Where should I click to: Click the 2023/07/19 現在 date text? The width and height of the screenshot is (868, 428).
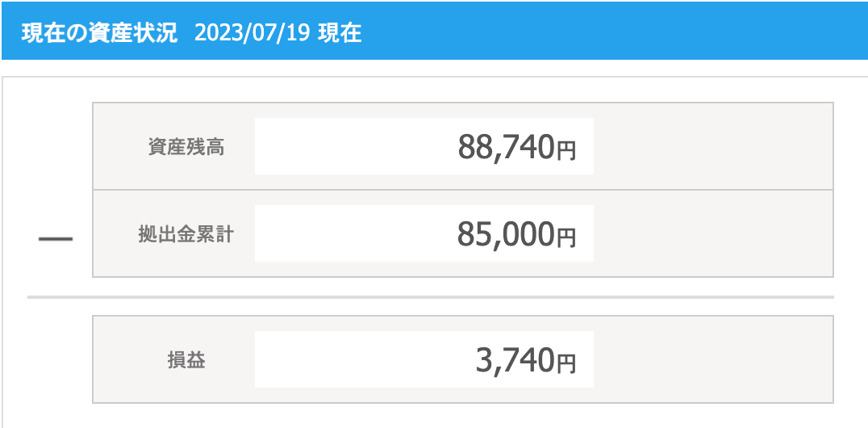(278, 33)
